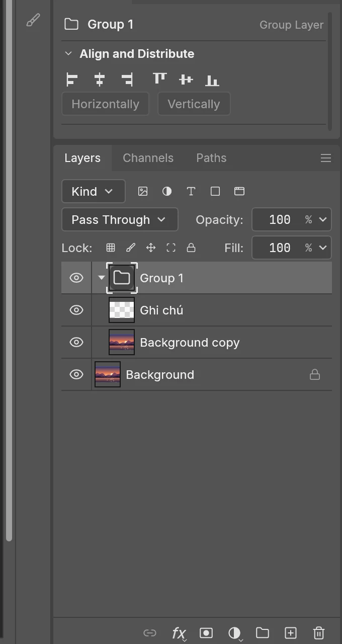Filter layers by pixel image type
This screenshot has width=342, height=644.
pyautogui.click(x=143, y=191)
